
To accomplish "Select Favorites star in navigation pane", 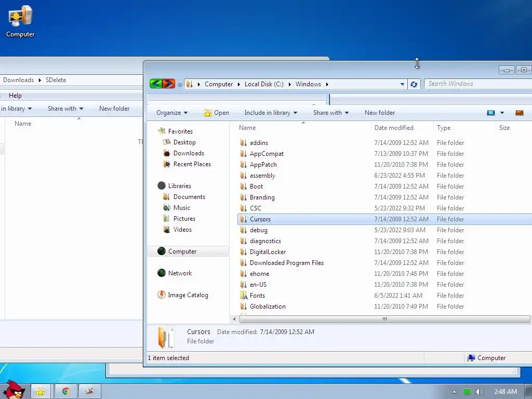I will 162,131.
